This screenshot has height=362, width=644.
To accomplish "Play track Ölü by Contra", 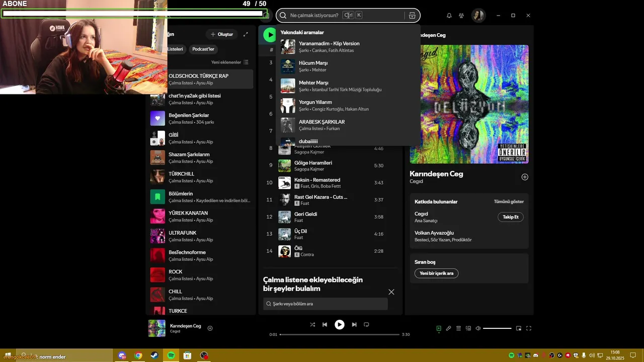I will pyautogui.click(x=330, y=251).
